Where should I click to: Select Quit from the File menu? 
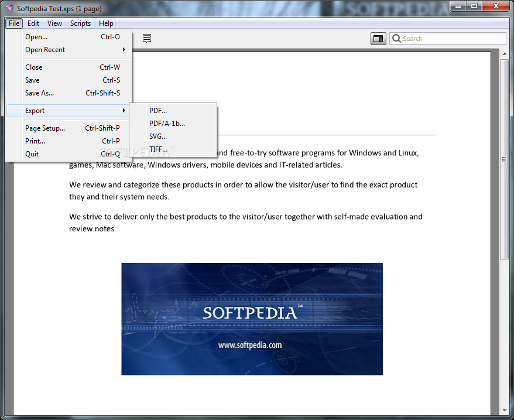tap(69, 153)
